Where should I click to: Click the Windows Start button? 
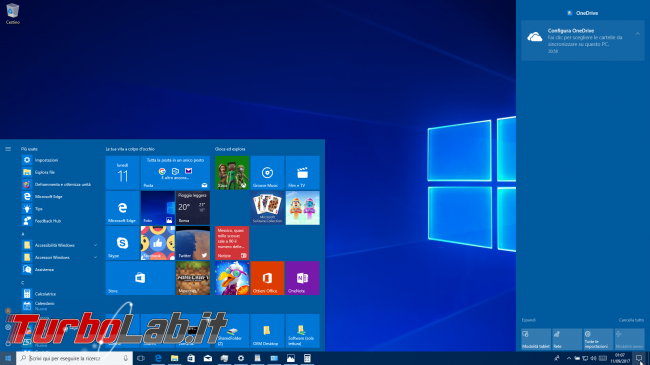(x=8, y=358)
